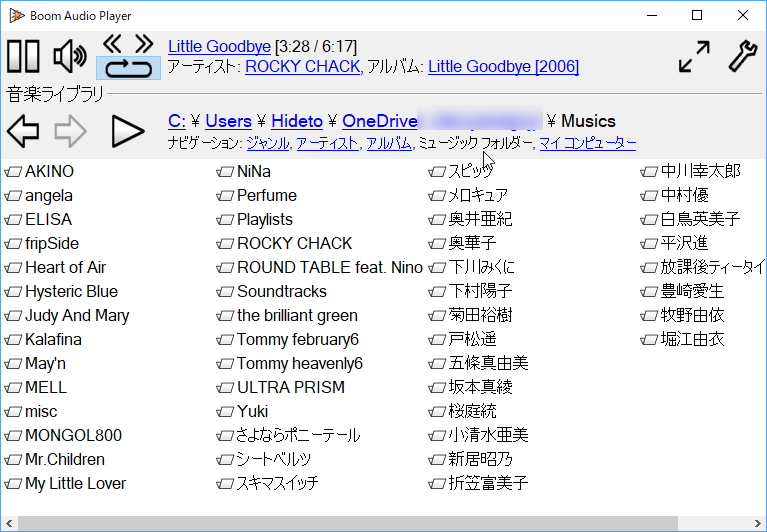Viewport: 767px width, 532px height.
Task: Open the angela folder
Action: tap(39, 196)
